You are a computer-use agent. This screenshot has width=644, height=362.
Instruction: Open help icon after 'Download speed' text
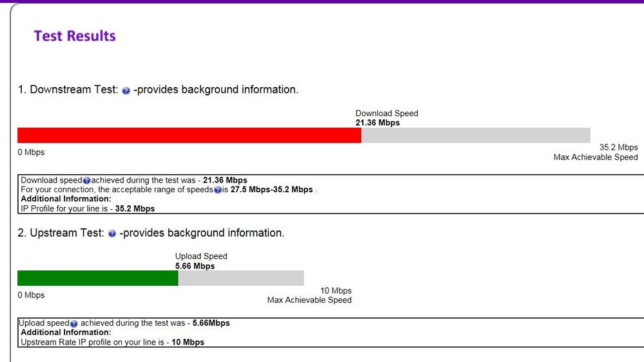point(86,181)
